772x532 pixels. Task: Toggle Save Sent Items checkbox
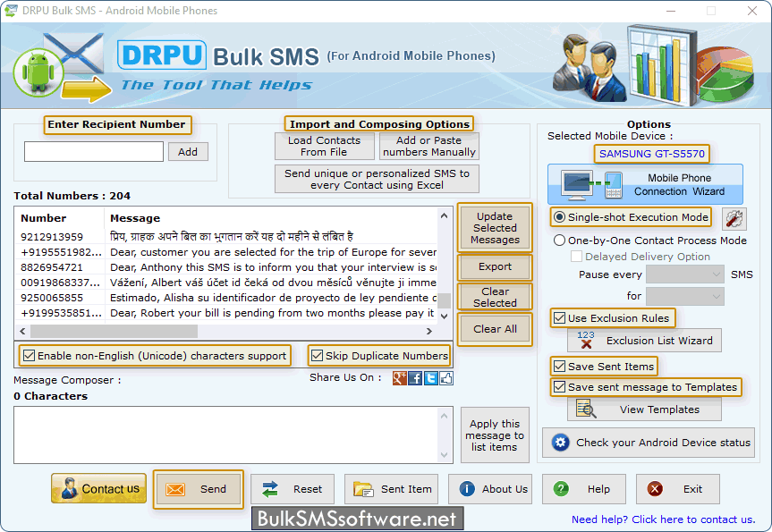point(559,367)
